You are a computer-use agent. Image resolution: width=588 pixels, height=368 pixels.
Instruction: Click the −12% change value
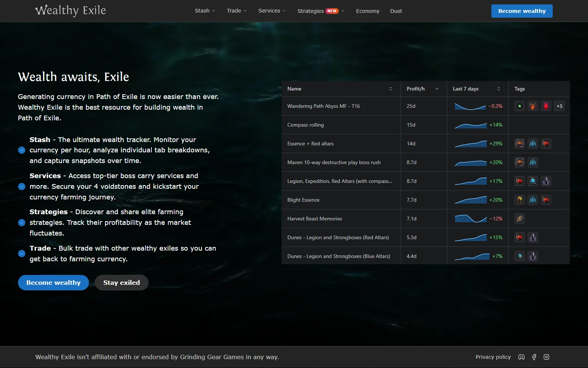click(496, 219)
